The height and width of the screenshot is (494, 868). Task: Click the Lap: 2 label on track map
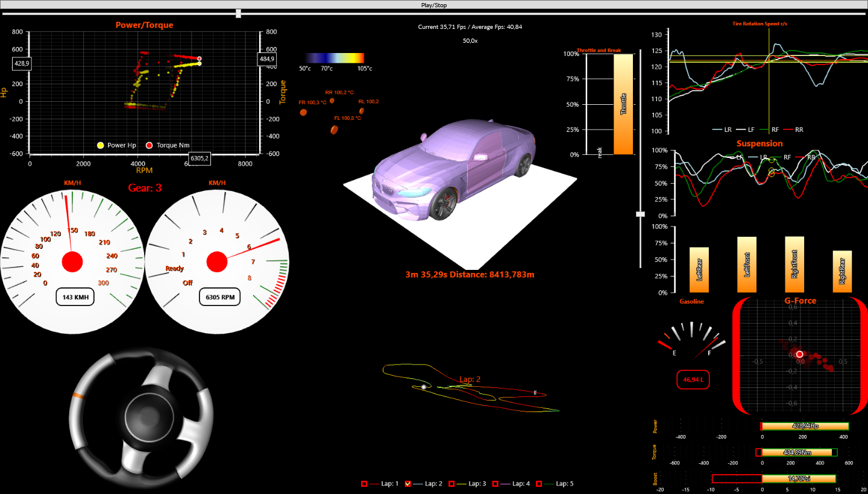tap(470, 380)
